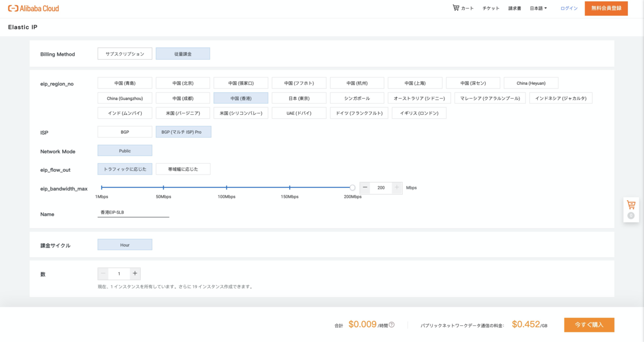Click the bandwidth slider handle at 200Mbps
This screenshot has height=342, width=644.
click(352, 187)
